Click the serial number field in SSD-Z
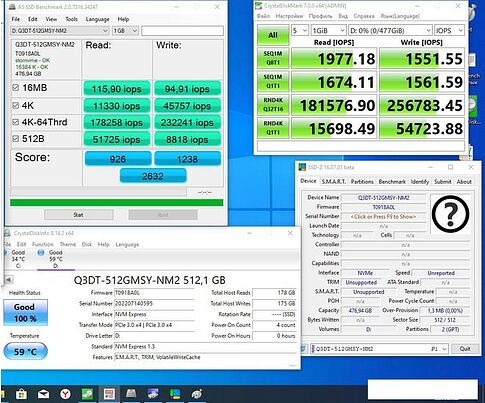Image resolution: width=485 pixels, height=403 pixels. (x=383, y=217)
